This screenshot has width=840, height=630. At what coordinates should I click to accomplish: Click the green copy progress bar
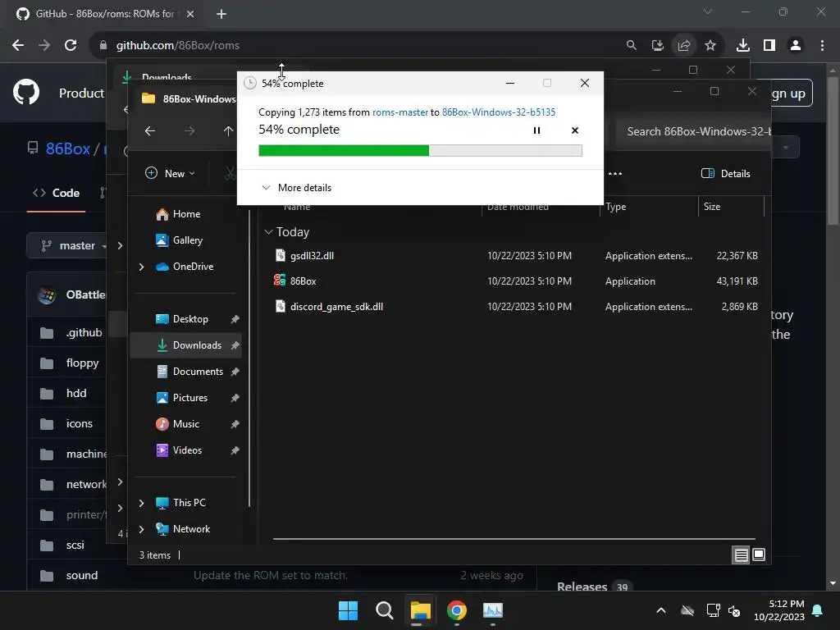pyautogui.click(x=420, y=151)
